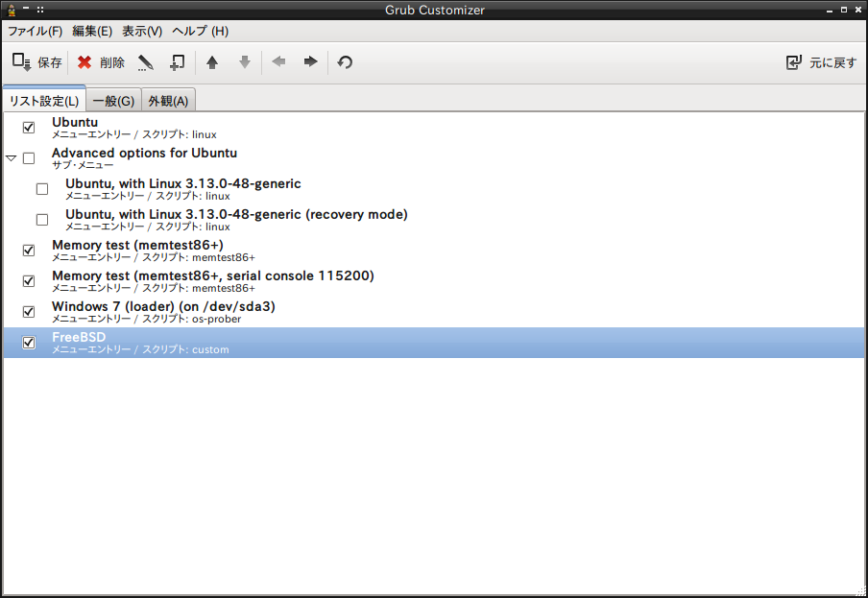Select Memory test (memtest86+) entry title

pyautogui.click(x=138, y=245)
